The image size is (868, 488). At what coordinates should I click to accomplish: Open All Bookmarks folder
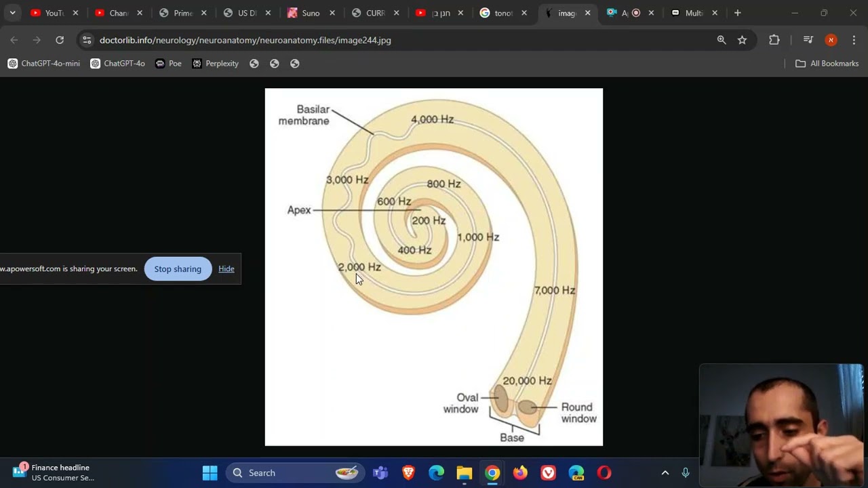click(x=827, y=63)
